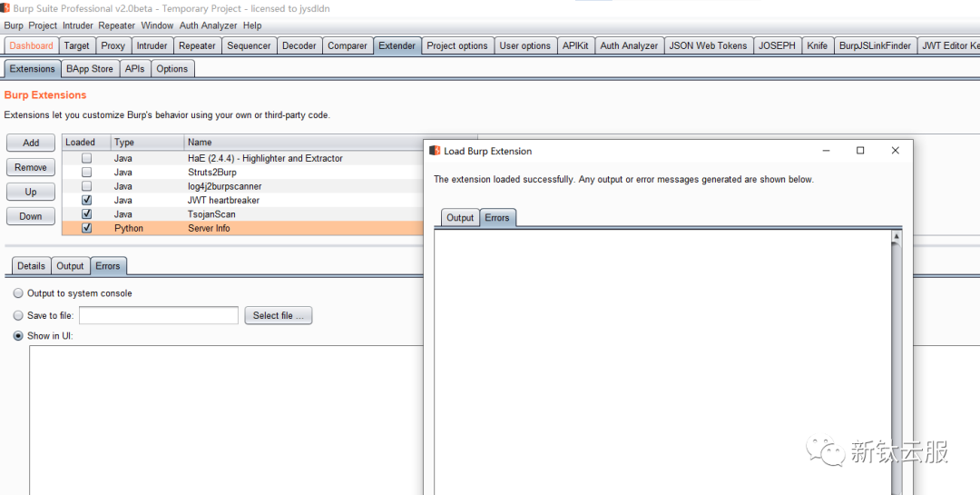Image resolution: width=980 pixels, height=495 pixels.
Task: Select Show in UI radio option
Action: [x=18, y=336]
